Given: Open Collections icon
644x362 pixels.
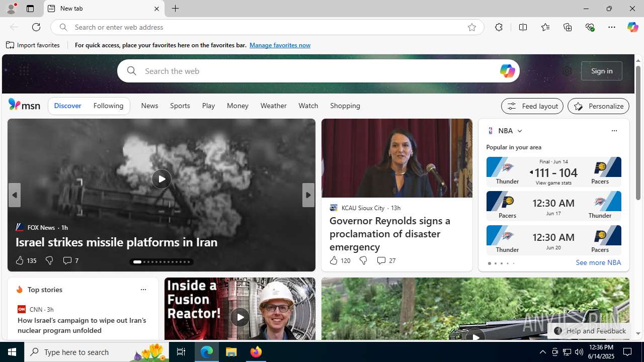Looking at the screenshot, I should click(x=568, y=27).
